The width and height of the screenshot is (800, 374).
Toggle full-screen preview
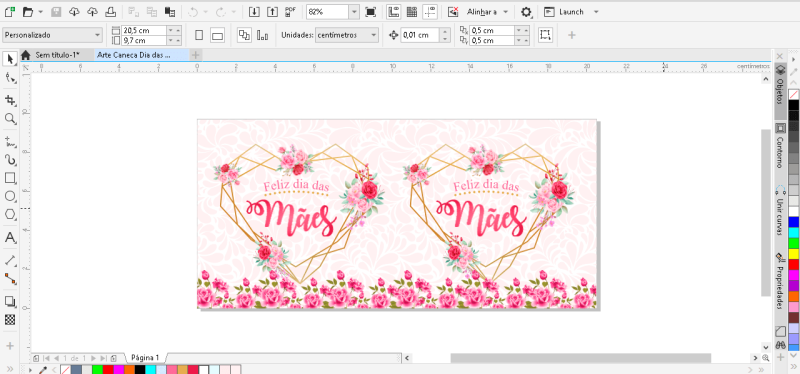click(370, 11)
